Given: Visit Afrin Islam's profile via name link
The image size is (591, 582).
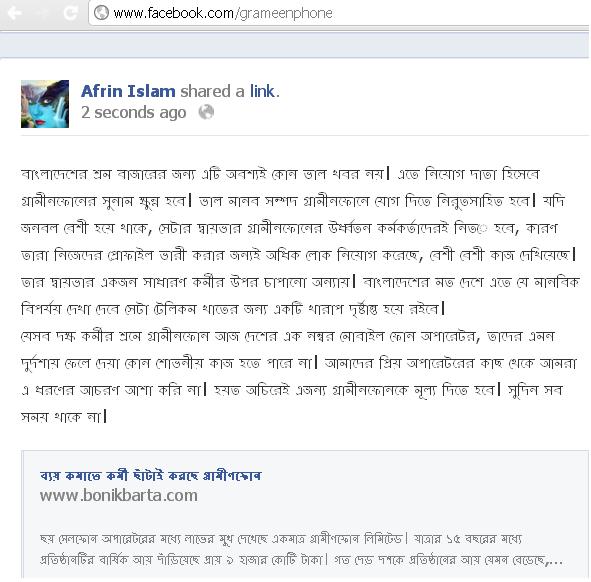Looking at the screenshot, I should pyautogui.click(x=128, y=91).
